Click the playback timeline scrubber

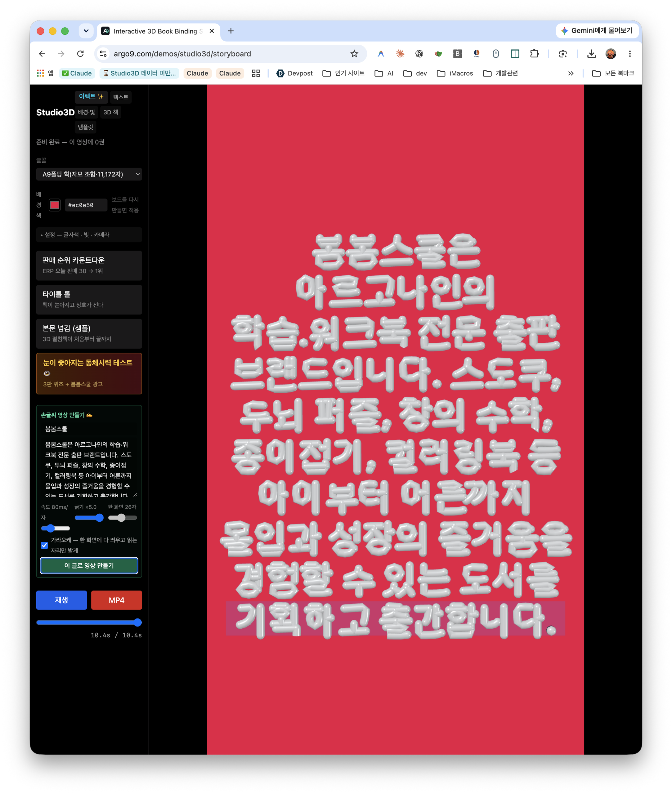click(89, 622)
